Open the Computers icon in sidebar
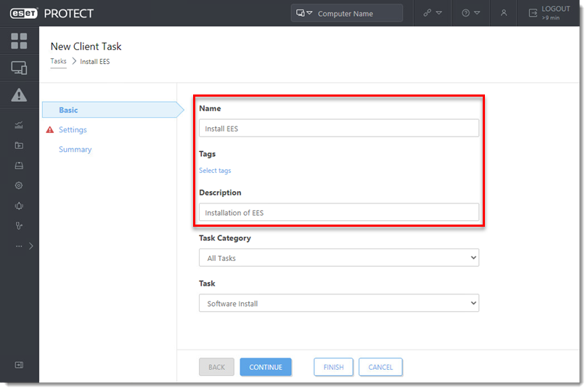The width and height of the screenshot is (588, 391). 19,68
